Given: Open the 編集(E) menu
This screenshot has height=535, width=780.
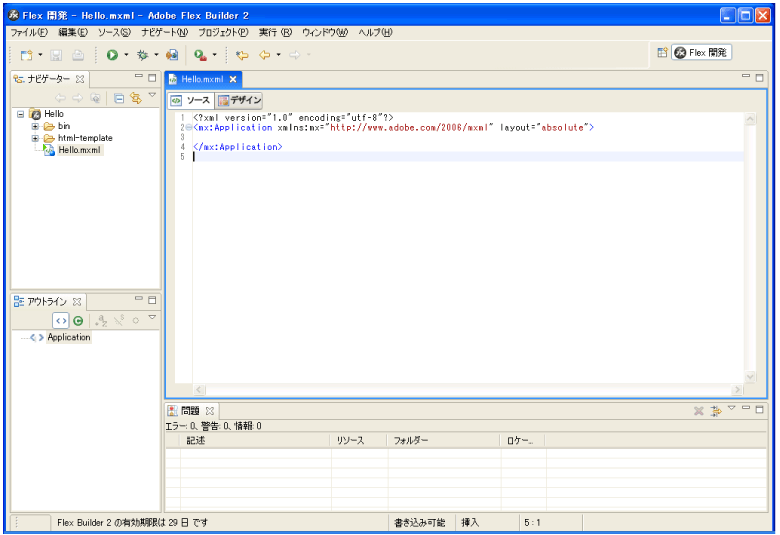Looking at the screenshot, I should point(73,32).
